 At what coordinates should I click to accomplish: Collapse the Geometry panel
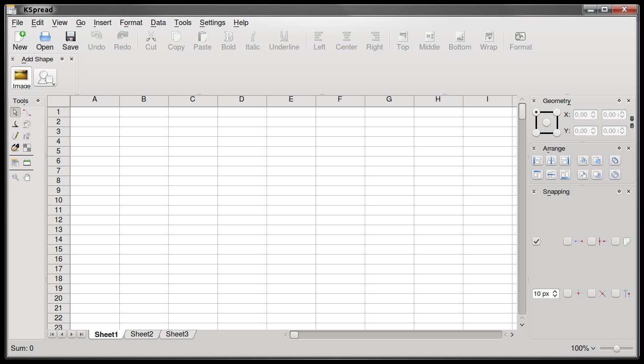pos(534,101)
